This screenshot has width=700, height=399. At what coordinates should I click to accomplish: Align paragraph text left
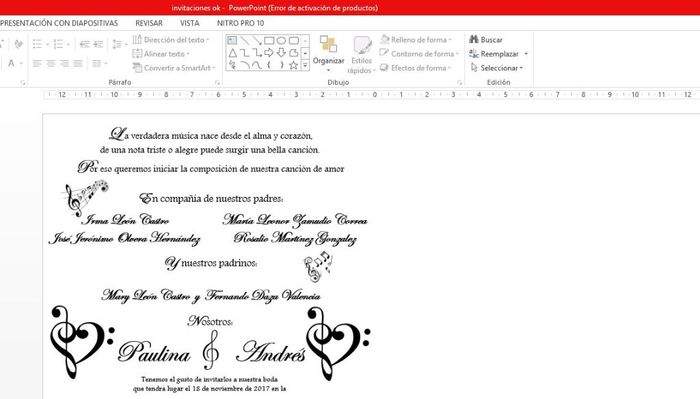[37, 64]
